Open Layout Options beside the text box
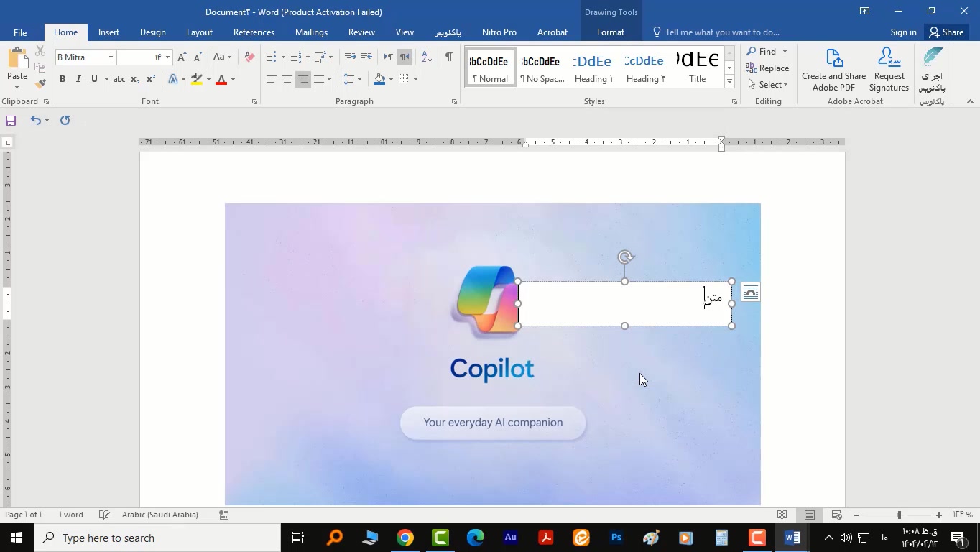The width and height of the screenshot is (980, 552). click(750, 293)
